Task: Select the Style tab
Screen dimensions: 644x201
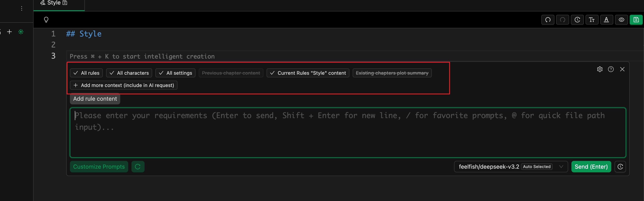Action: click(54, 3)
